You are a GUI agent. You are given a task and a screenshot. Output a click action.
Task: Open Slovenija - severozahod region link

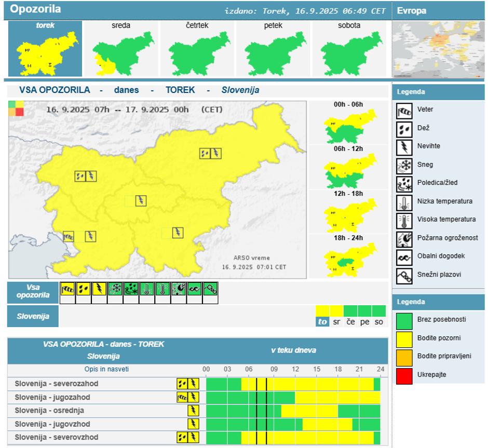[57, 384]
